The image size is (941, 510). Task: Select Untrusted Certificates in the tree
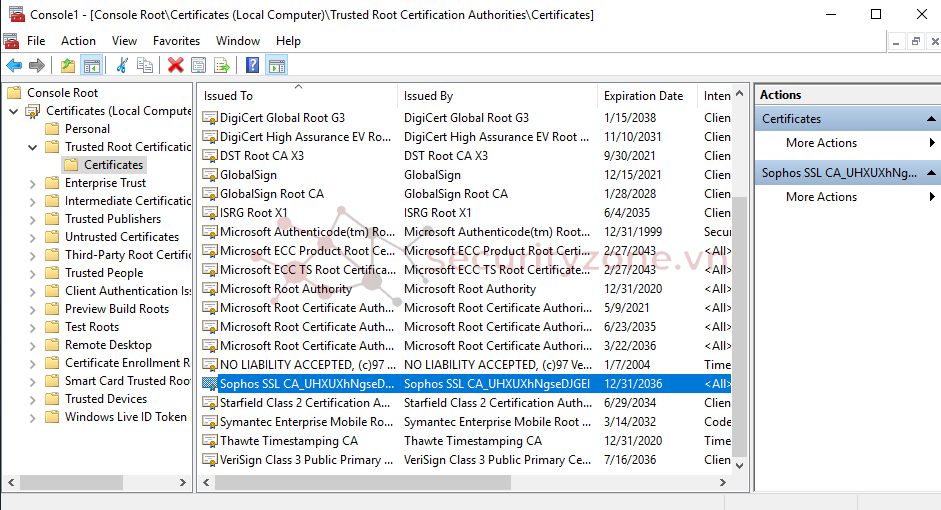121,237
